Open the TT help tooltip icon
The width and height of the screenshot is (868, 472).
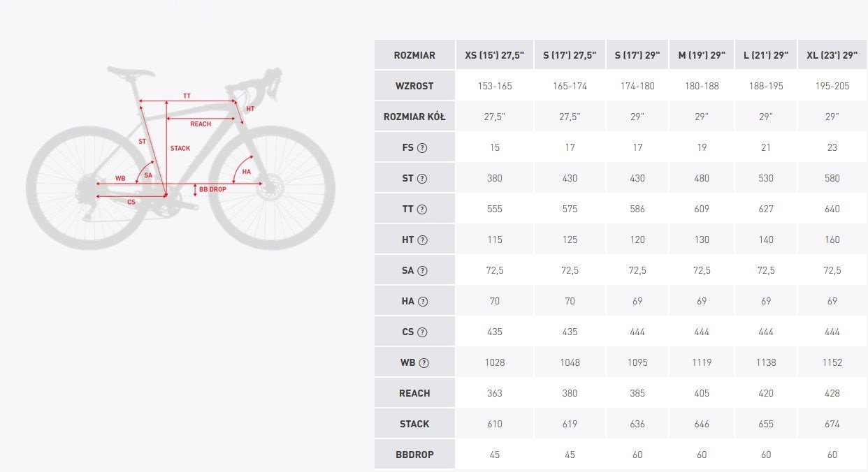[x=422, y=209]
